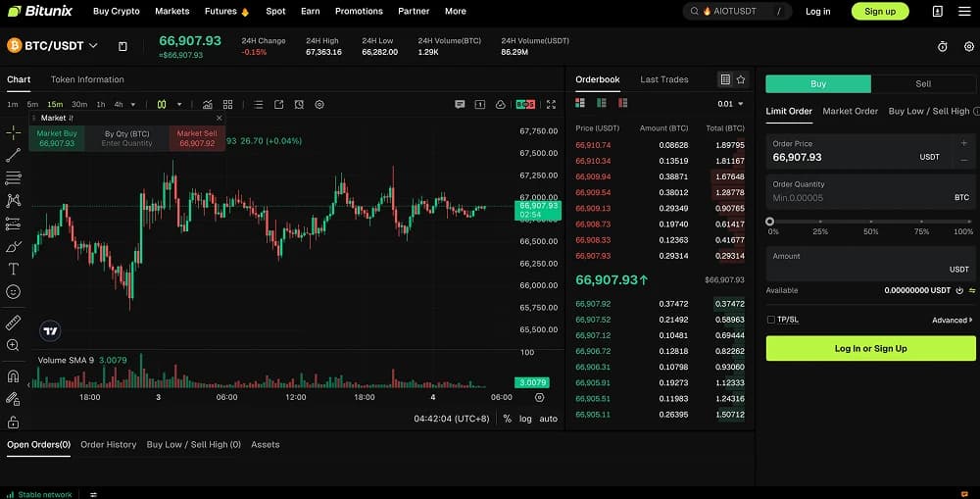Toggle magnet mode in drawing toolbar
The width and height of the screenshot is (980, 499).
(x=13, y=375)
